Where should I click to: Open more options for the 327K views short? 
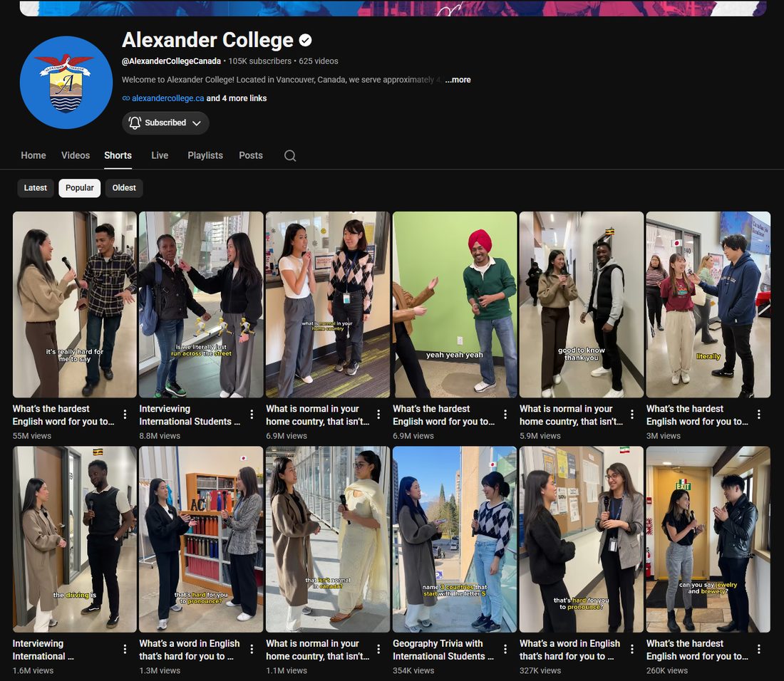(x=632, y=649)
